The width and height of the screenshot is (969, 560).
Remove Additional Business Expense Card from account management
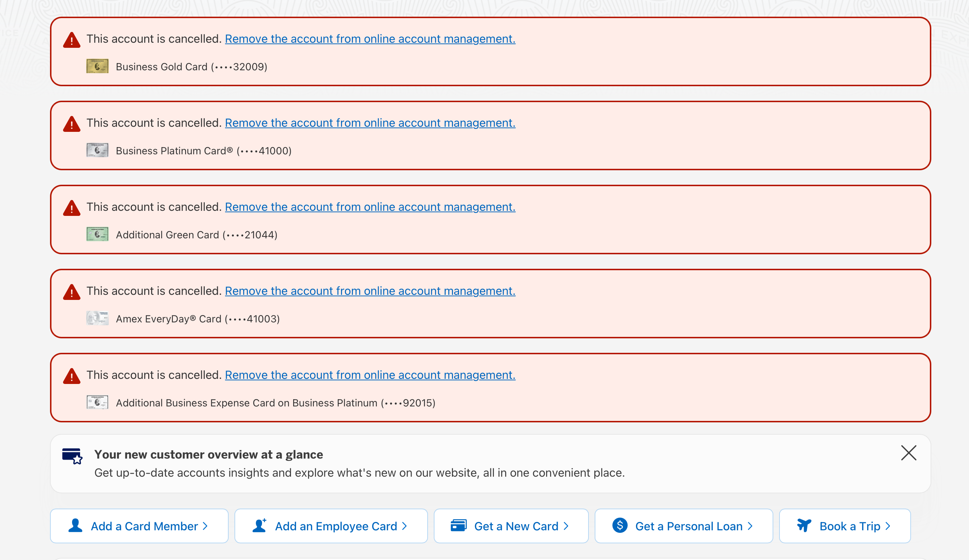370,375
